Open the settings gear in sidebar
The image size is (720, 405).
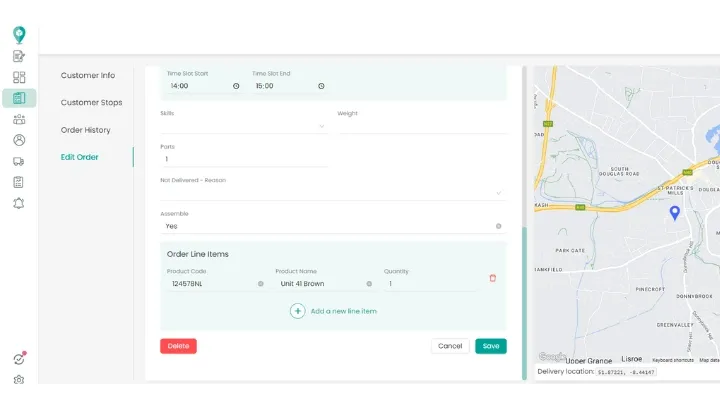[19, 380]
